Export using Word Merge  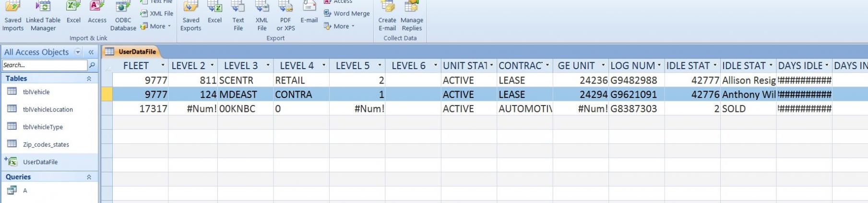(346, 13)
